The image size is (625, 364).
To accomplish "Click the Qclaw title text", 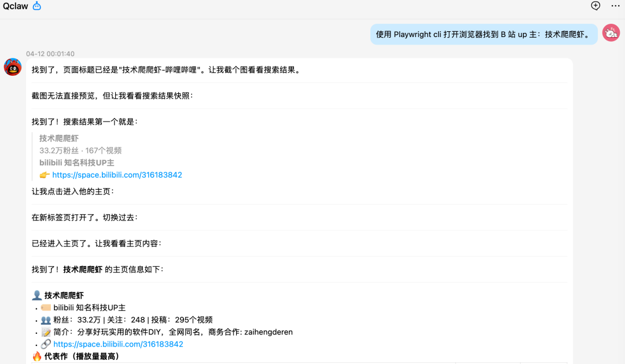I will click(x=16, y=6).
